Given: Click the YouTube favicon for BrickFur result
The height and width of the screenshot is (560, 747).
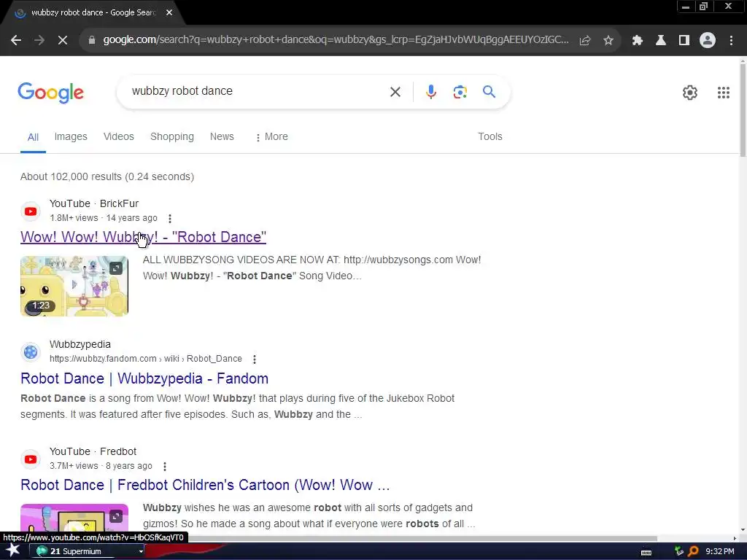Looking at the screenshot, I should point(31,211).
